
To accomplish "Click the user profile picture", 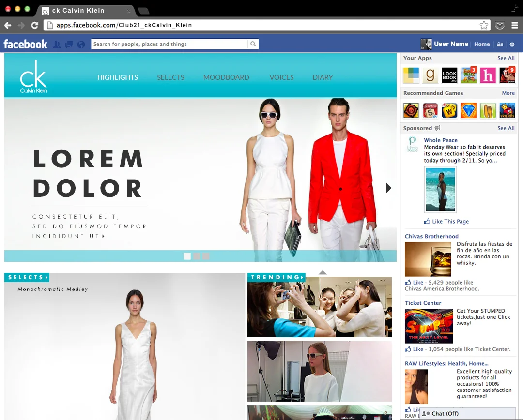I will 426,44.
